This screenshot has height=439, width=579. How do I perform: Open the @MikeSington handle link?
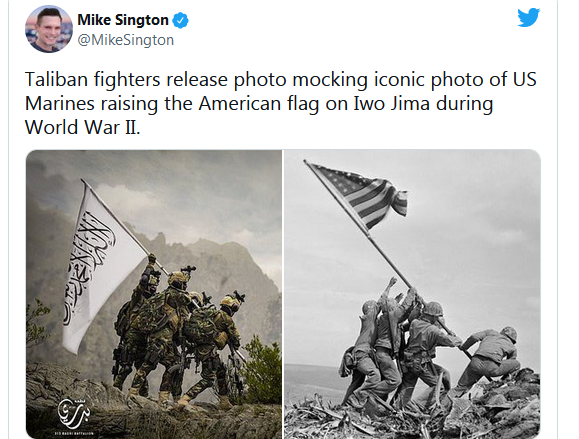[x=126, y=40]
